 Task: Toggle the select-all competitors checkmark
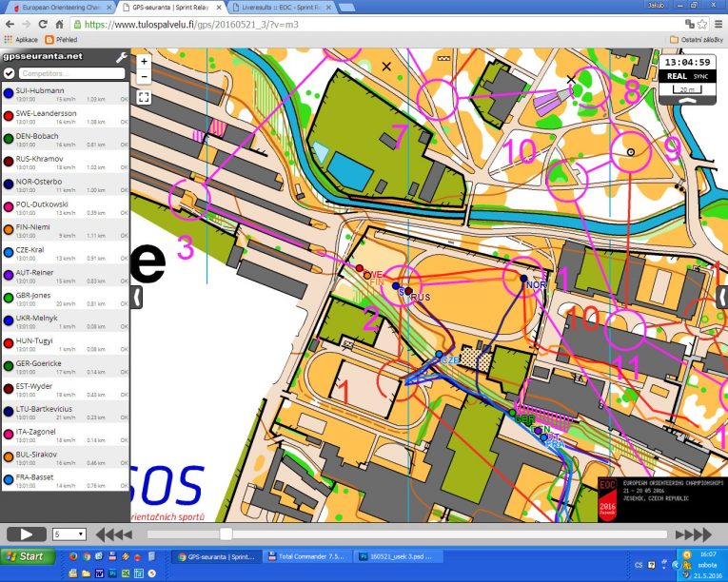click(9, 72)
